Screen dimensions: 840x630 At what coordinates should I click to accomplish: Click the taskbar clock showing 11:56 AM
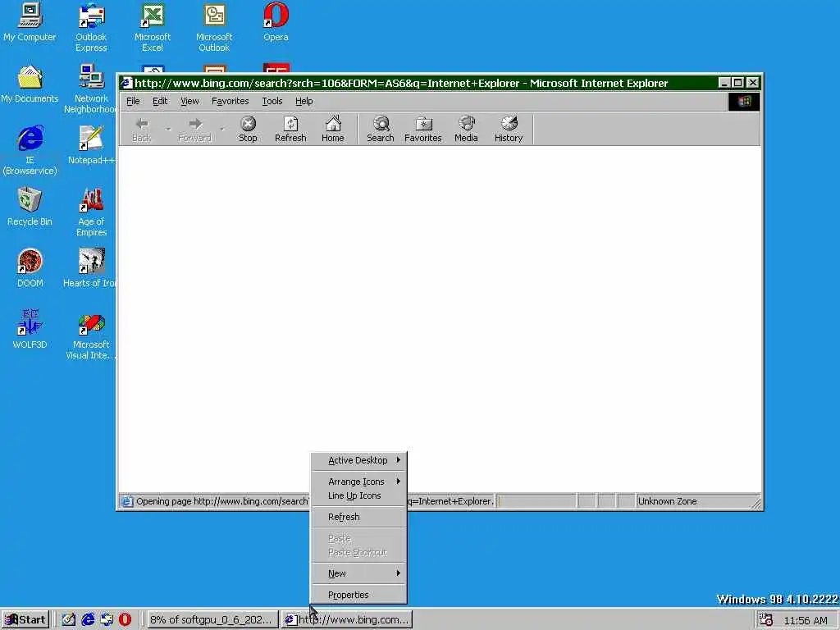click(x=806, y=620)
